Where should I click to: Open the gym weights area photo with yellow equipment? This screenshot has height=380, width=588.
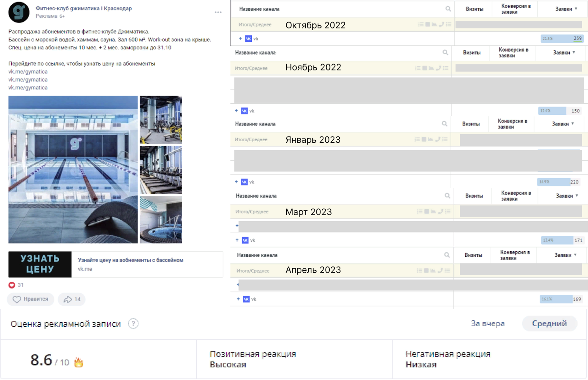coord(161,120)
